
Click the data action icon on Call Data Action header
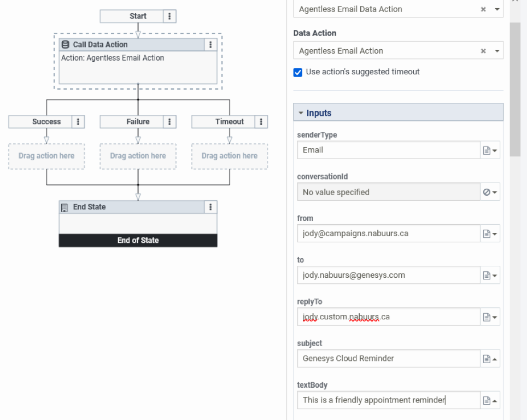[x=66, y=44]
